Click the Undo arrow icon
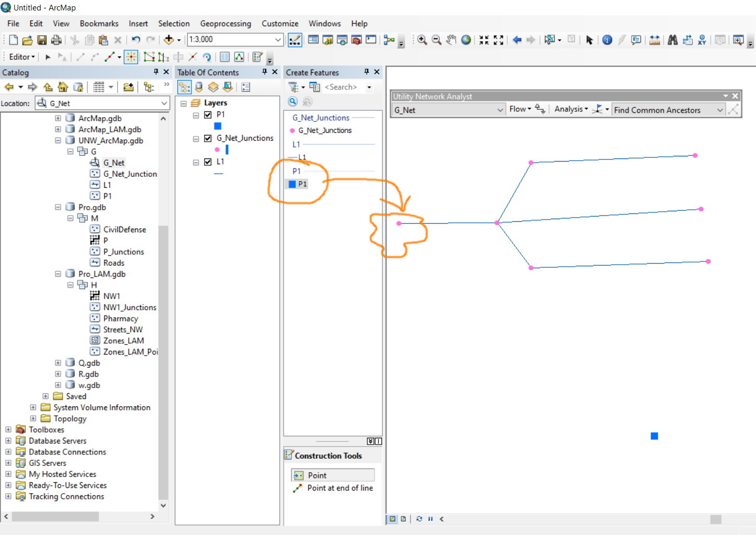The image size is (756, 535). [x=136, y=40]
